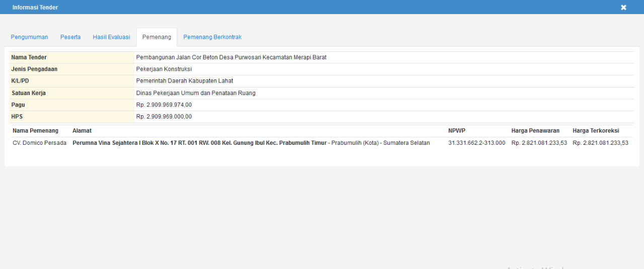Click the Harga Penawaran column header
Screen dimensions: 644x269
535,131
